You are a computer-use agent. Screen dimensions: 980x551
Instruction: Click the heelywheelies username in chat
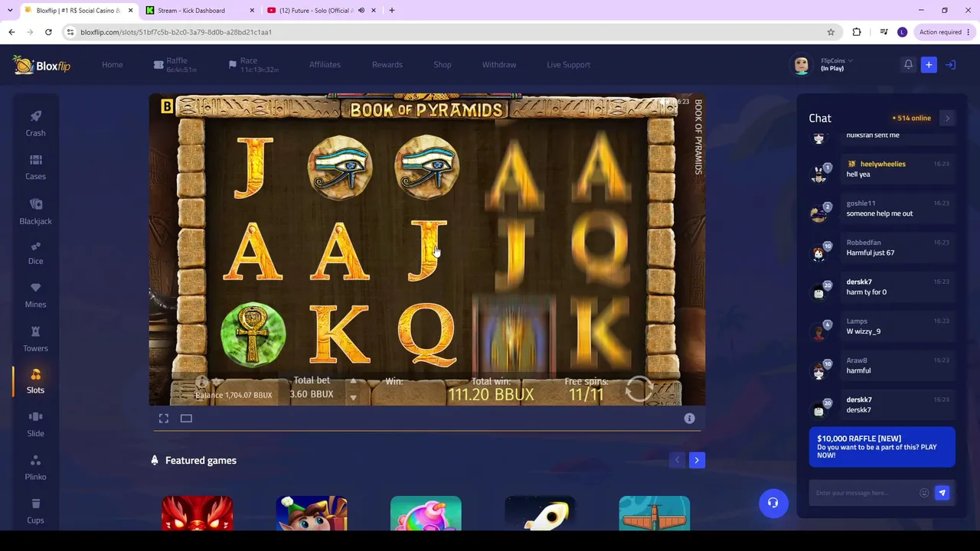pyautogui.click(x=883, y=164)
